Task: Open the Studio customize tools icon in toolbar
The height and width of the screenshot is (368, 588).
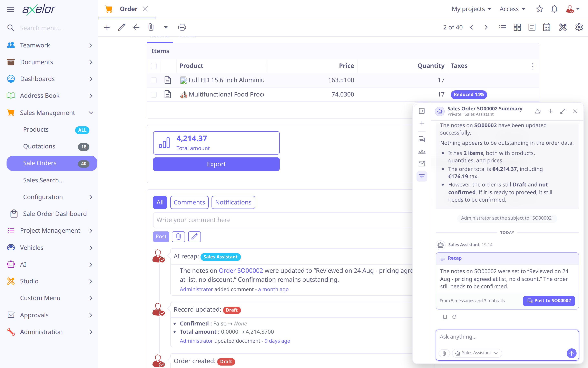Action: (563, 27)
